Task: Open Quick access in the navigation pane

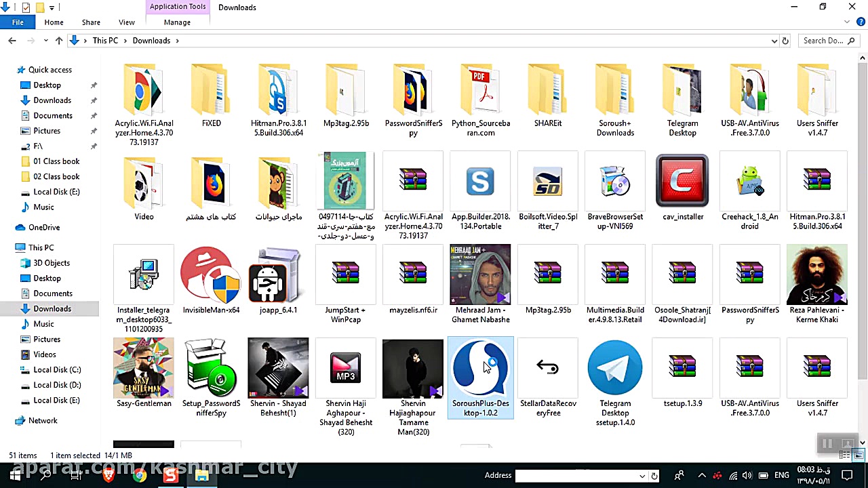Action: pyautogui.click(x=50, y=70)
